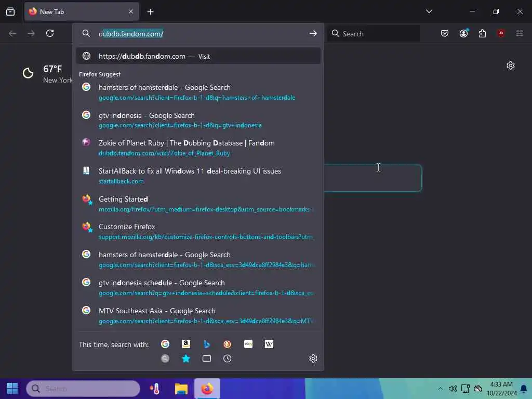Visit https://dubdb.fandom.com suggestion
The image size is (532, 399).
click(198, 56)
